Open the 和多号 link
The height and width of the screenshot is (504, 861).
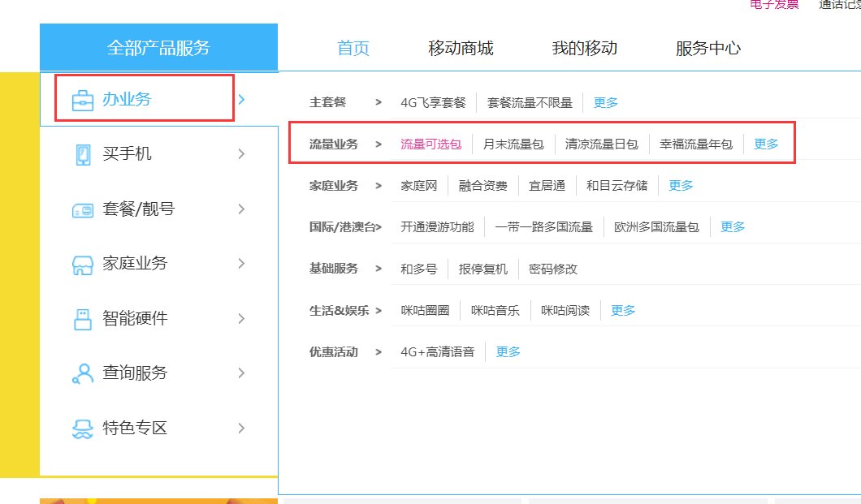point(418,269)
